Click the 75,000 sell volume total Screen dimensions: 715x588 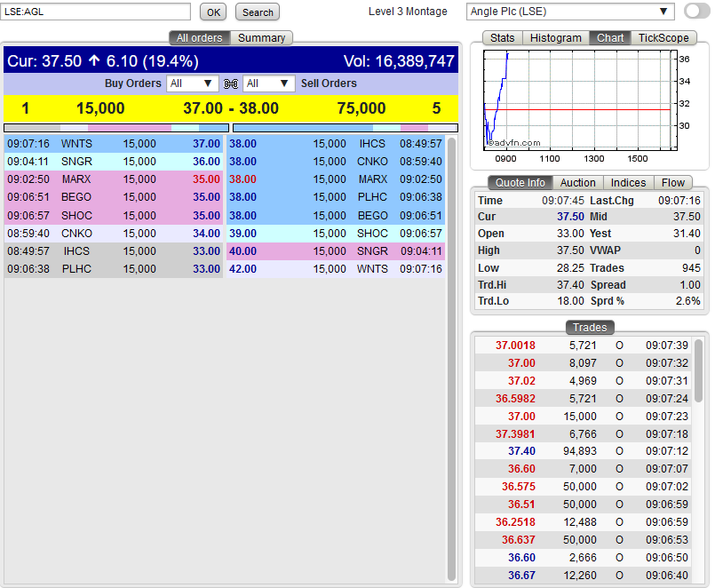pos(361,108)
